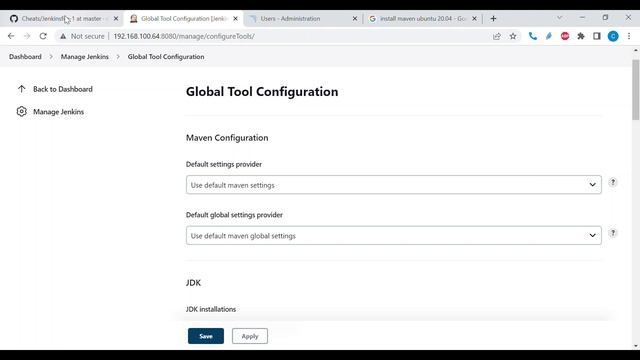Open the Default settings provider dropdown
640x360 pixels.
click(393, 185)
